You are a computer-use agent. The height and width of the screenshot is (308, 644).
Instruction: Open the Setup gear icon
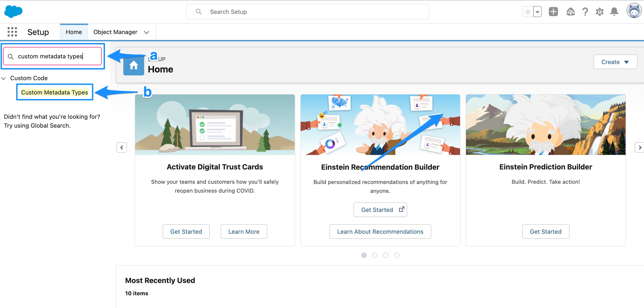[599, 12]
